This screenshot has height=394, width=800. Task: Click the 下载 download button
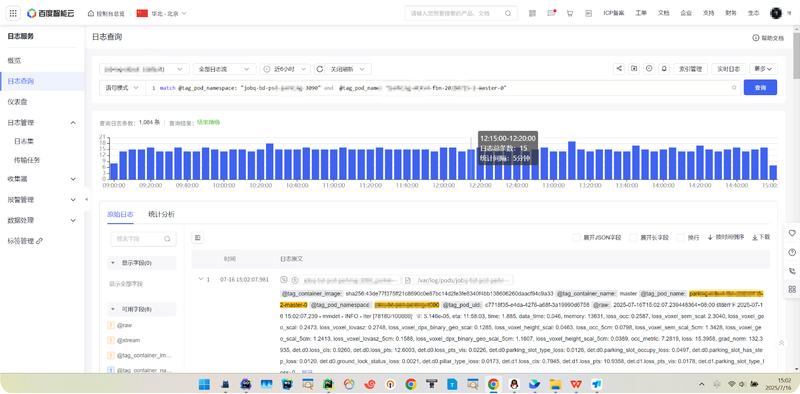761,237
